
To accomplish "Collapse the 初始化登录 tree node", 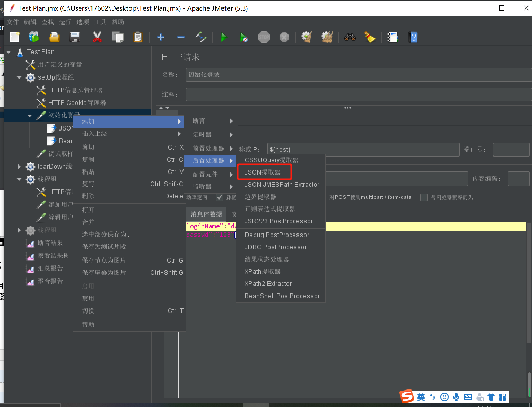I will [x=30, y=116].
